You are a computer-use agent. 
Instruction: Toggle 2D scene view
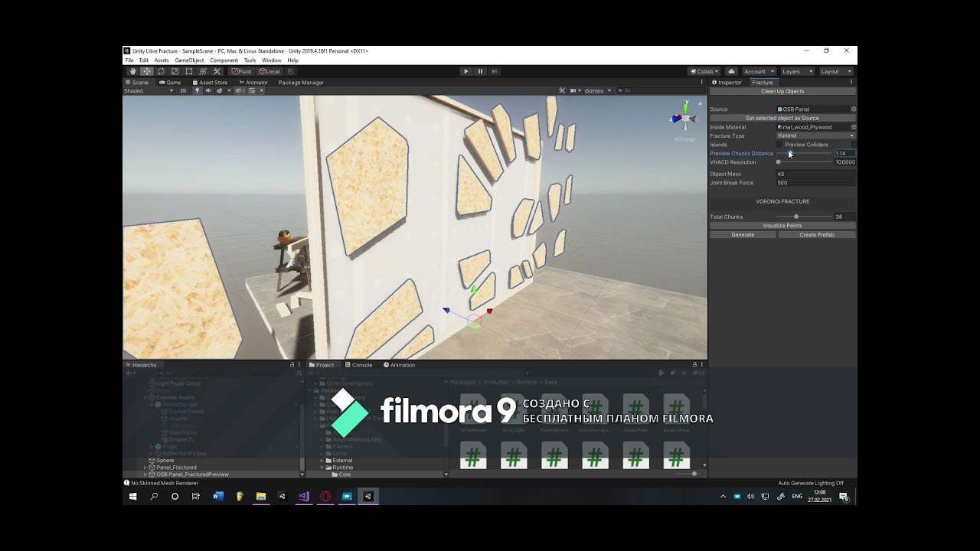tap(183, 90)
